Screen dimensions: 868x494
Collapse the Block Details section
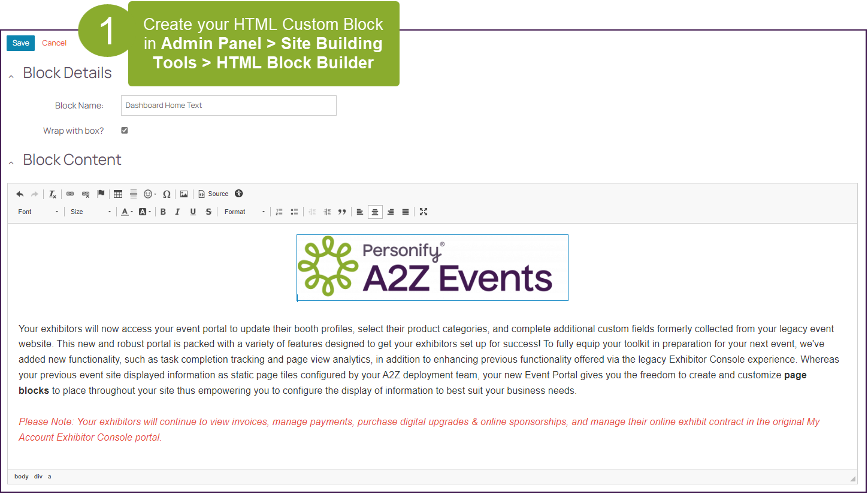(11, 76)
